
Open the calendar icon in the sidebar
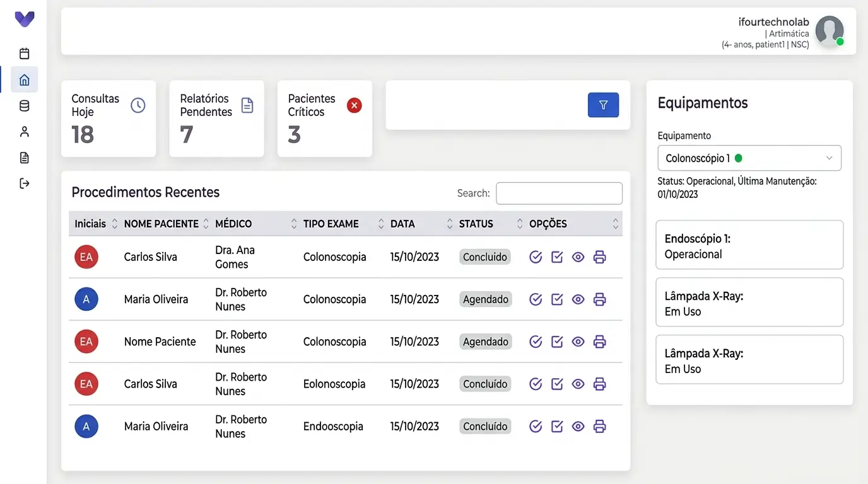tap(25, 54)
